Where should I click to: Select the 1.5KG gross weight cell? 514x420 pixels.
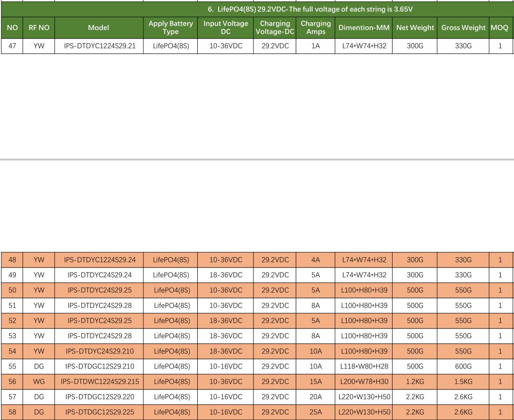coord(463,382)
